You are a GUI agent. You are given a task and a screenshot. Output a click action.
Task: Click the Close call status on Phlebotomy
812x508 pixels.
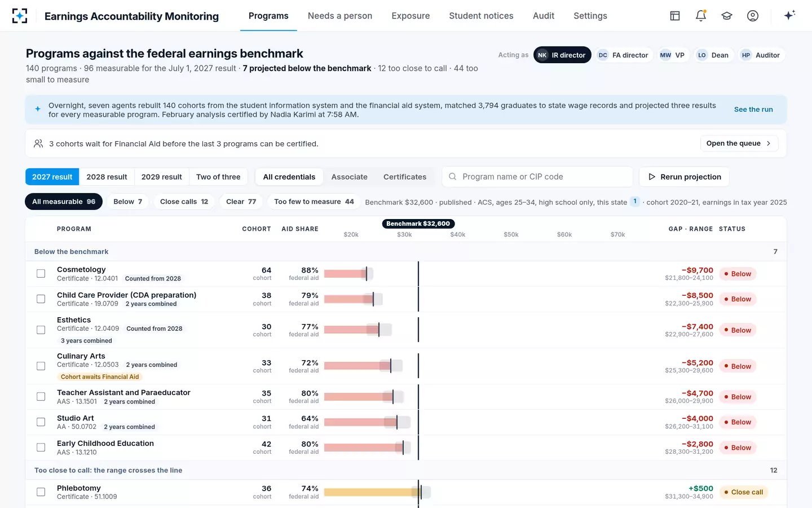(x=743, y=492)
